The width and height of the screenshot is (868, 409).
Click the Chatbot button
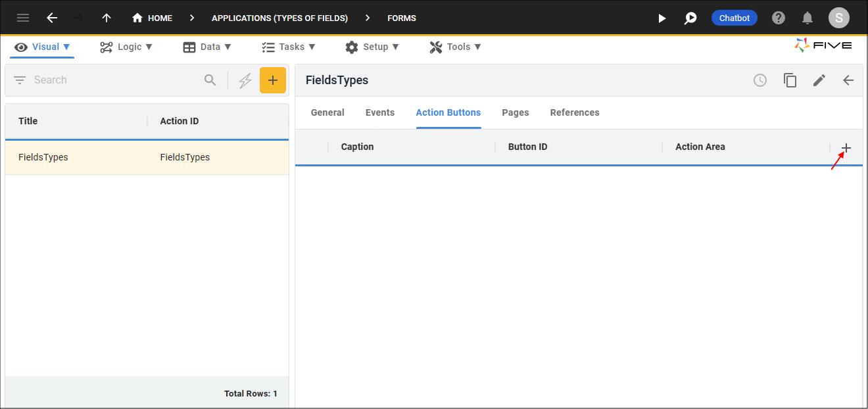coord(734,18)
